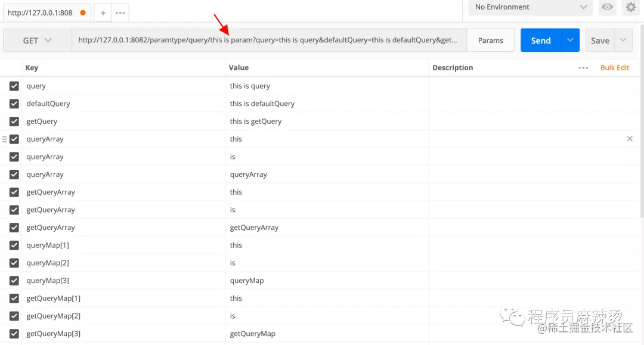Viewport: 644px width, 345px height.
Task: Click the Value column header
Action: (239, 68)
